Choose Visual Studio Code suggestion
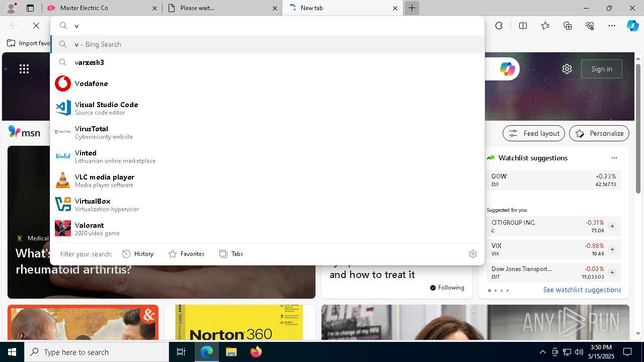644x362 pixels. coord(267,108)
